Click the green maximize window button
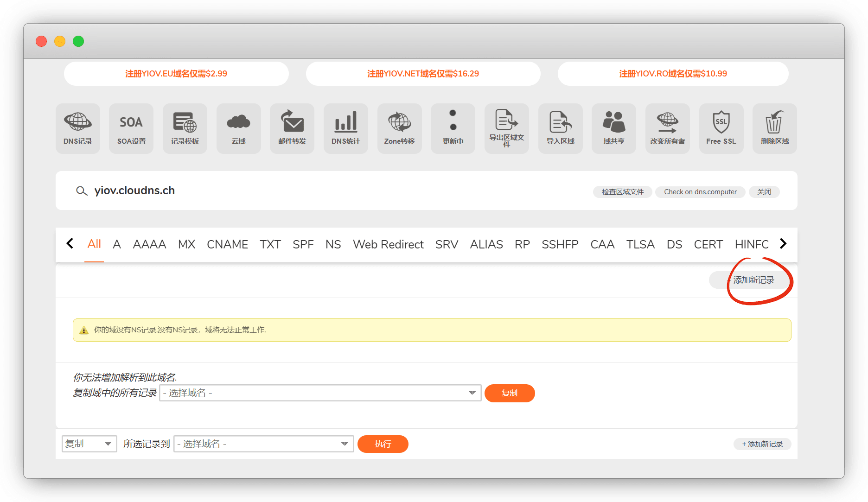The image size is (868, 502). [x=78, y=41]
